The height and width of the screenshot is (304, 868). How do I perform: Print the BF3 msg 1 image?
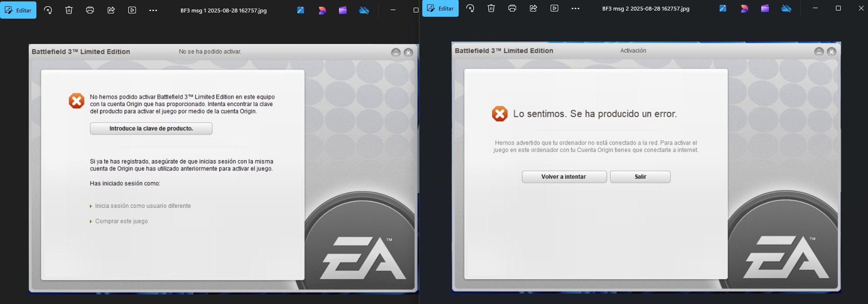click(x=90, y=10)
